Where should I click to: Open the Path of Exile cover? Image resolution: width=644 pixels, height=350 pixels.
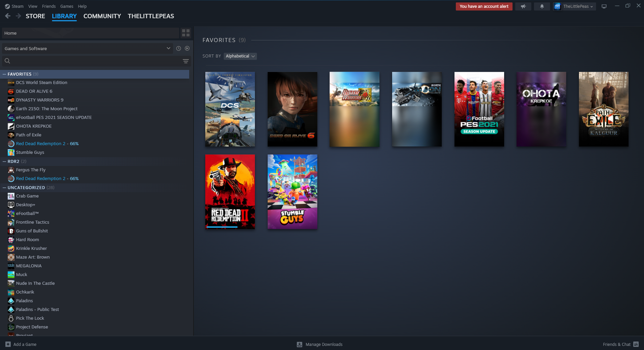604,109
